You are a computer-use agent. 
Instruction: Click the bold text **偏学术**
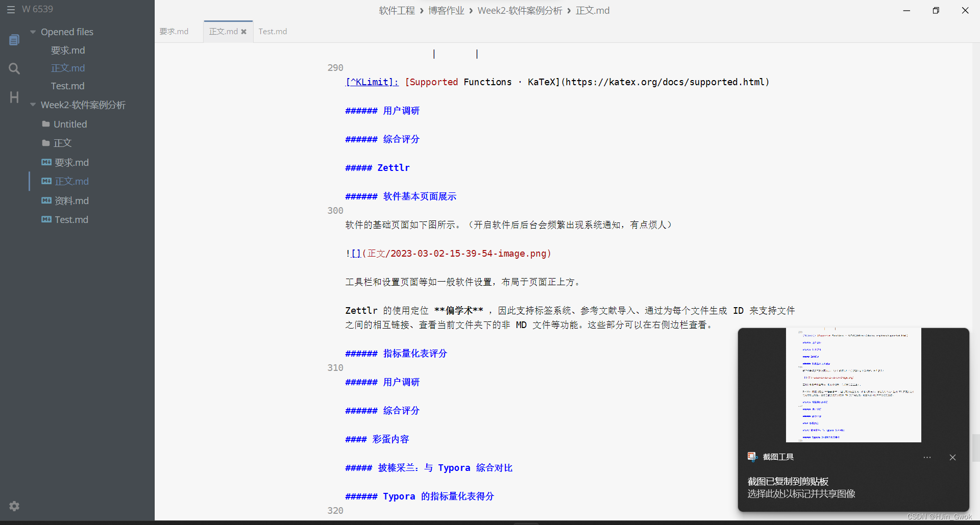(458, 311)
